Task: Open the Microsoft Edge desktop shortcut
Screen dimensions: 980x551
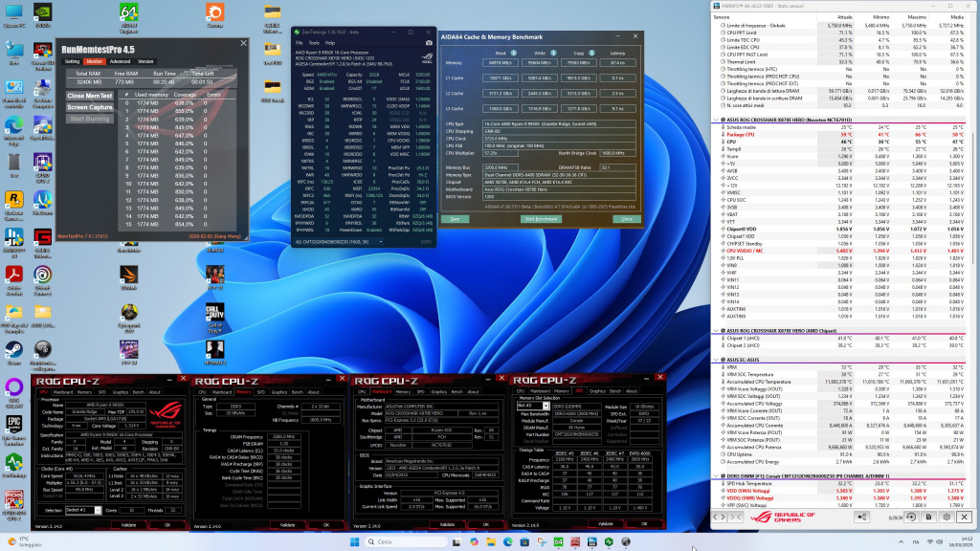Action: [13, 130]
